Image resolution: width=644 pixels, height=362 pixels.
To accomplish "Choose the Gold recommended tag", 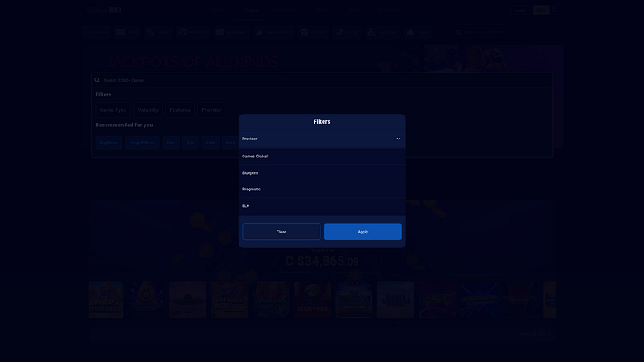I will click(211, 143).
